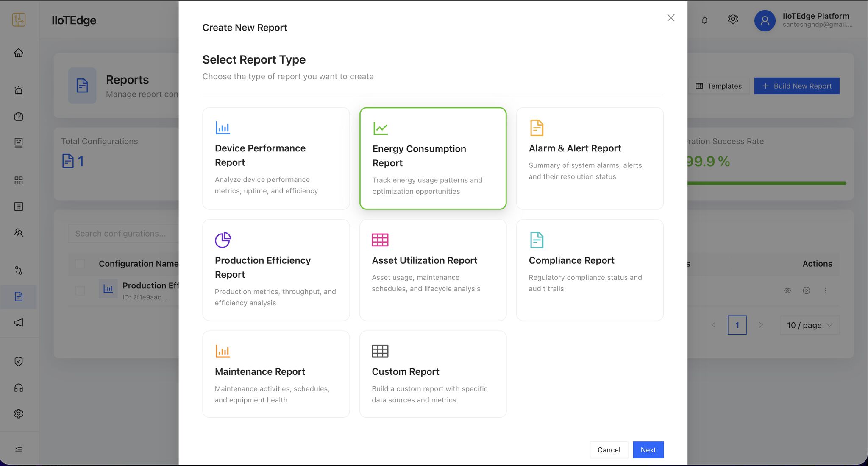This screenshot has width=868, height=466.
Task: Click the ID: 2f1e9aac text
Action: 145,297
